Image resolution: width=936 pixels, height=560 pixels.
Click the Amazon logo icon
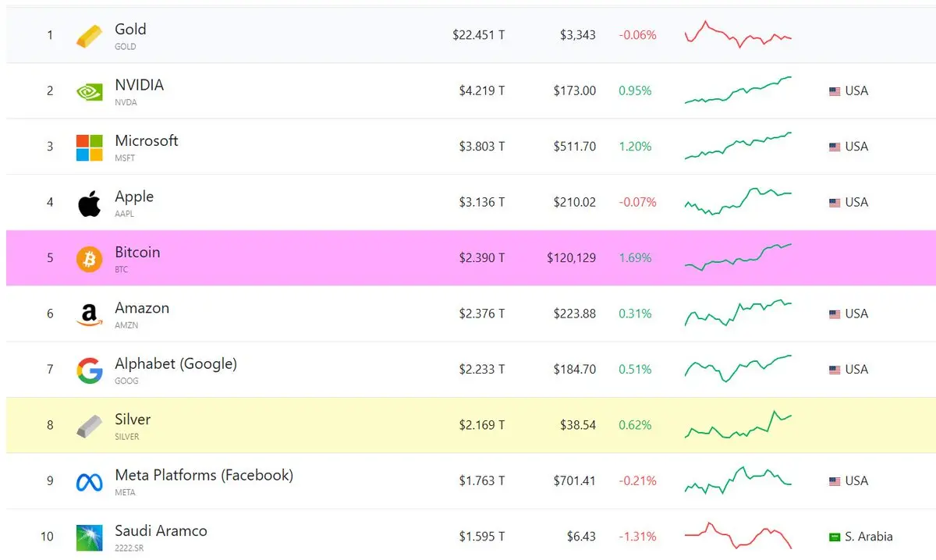point(89,314)
